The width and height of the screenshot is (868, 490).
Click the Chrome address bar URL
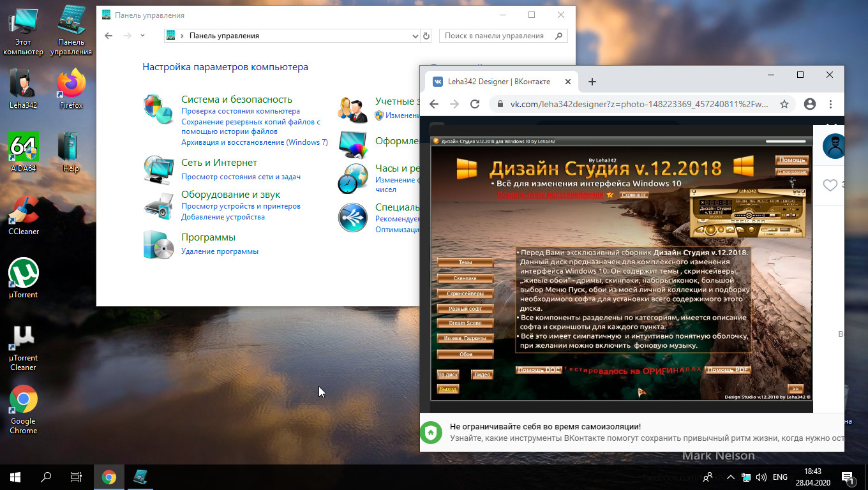tap(639, 104)
